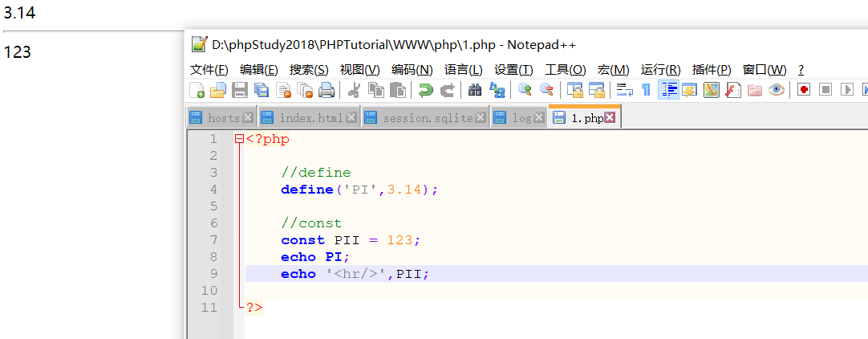This screenshot has width=868, height=339.
Task: Switch to the index.html tab
Action: 309,117
